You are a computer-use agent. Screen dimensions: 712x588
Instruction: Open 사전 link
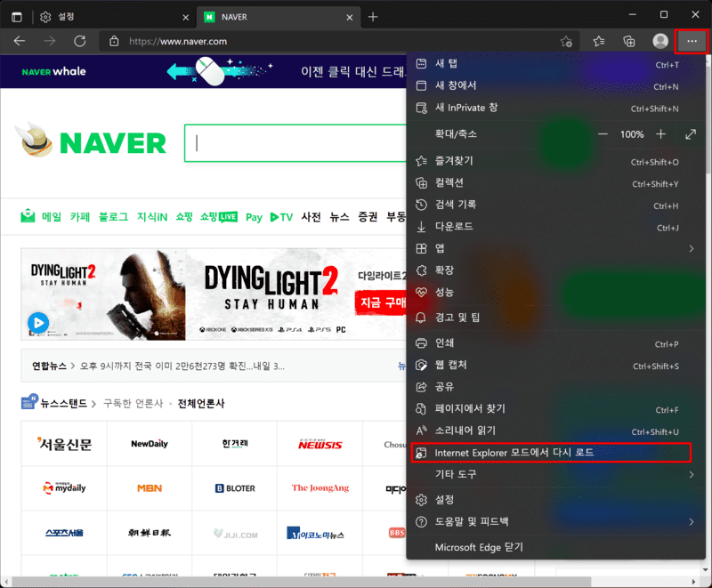pos(311,217)
